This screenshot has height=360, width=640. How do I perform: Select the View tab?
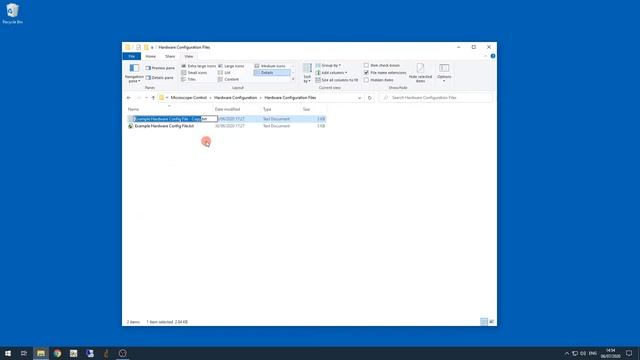coord(189,56)
